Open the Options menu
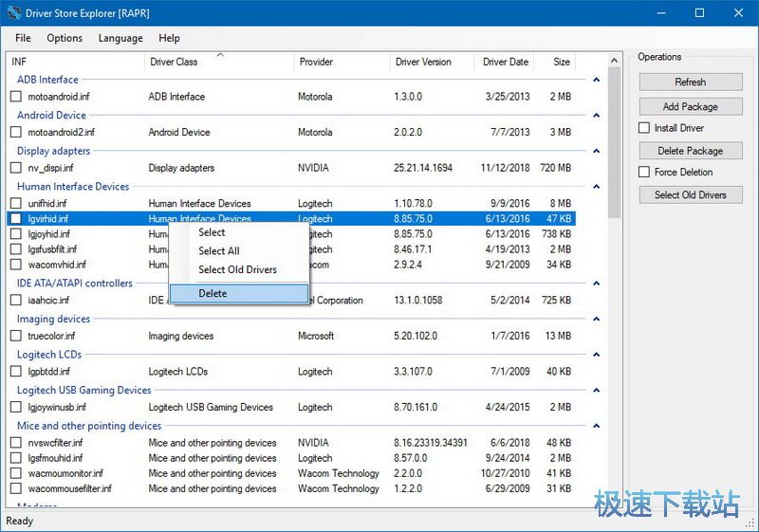This screenshot has height=532, width=759. (65, 38)
